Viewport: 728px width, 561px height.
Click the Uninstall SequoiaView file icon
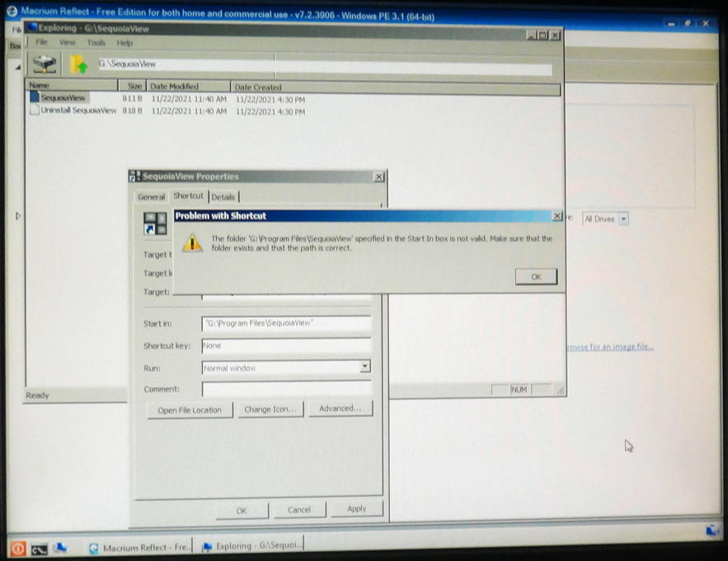(x=35, y=110)
